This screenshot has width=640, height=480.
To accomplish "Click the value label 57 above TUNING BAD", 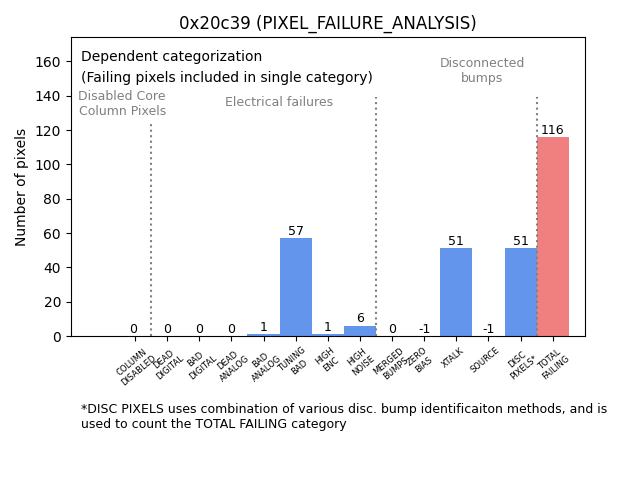I will click(x=296, y=231).
